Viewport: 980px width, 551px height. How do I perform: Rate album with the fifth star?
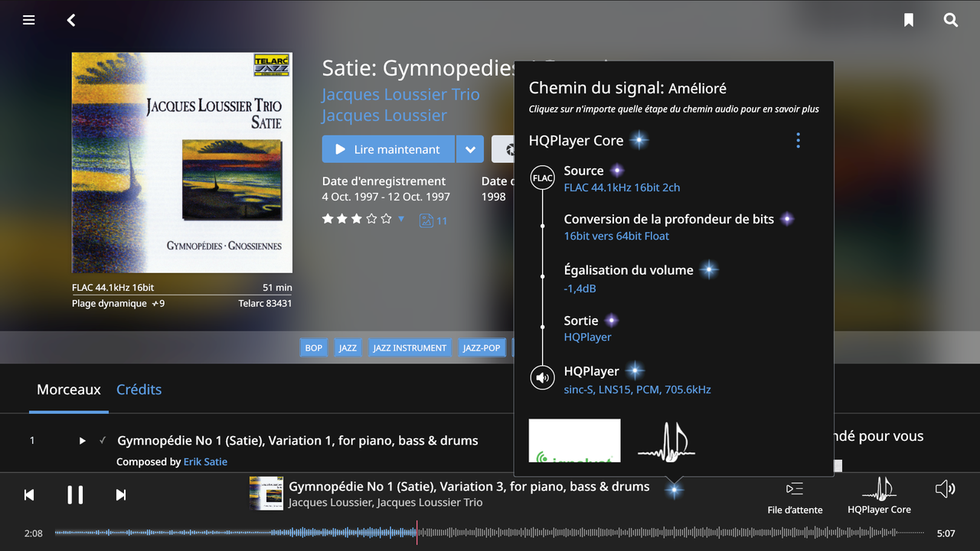coord(387,219)
